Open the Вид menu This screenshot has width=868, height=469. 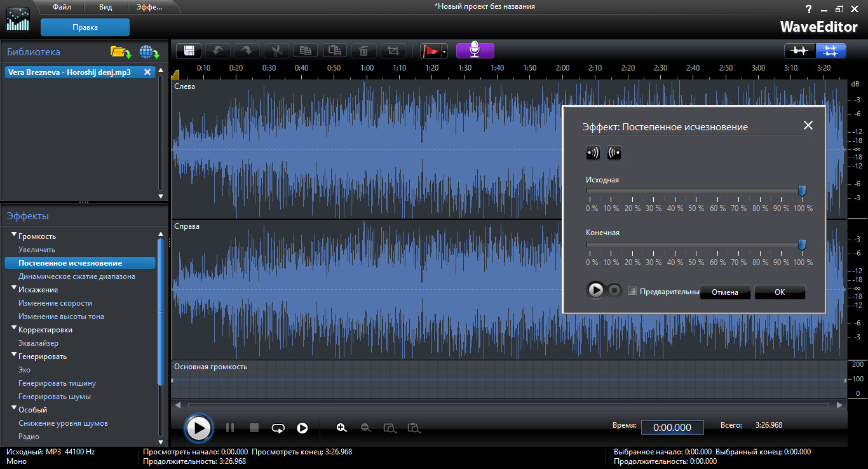(x=106, y=7)
